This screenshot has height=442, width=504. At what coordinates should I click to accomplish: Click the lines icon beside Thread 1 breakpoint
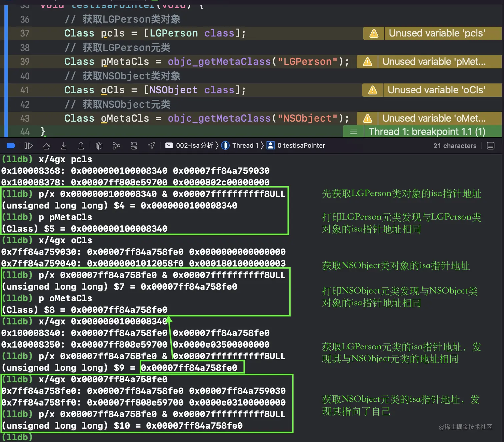coord(354,132)
